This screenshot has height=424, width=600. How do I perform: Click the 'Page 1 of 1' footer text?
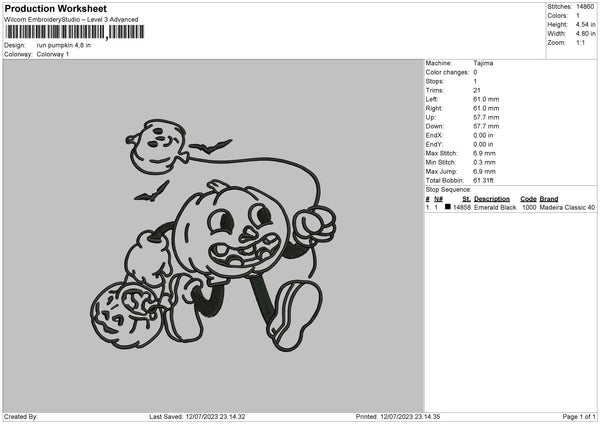[x=579, y=417]
